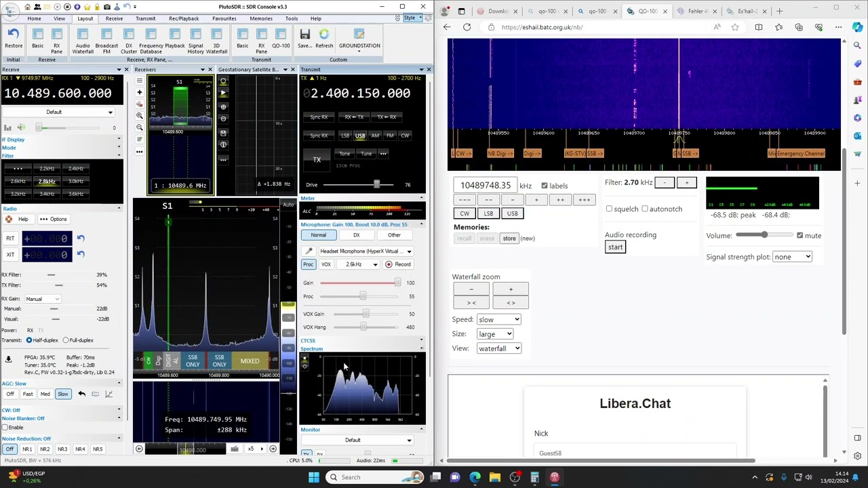Open the Signal History pane
Viewport: 868px width, 488px height.
coord(195,41)
